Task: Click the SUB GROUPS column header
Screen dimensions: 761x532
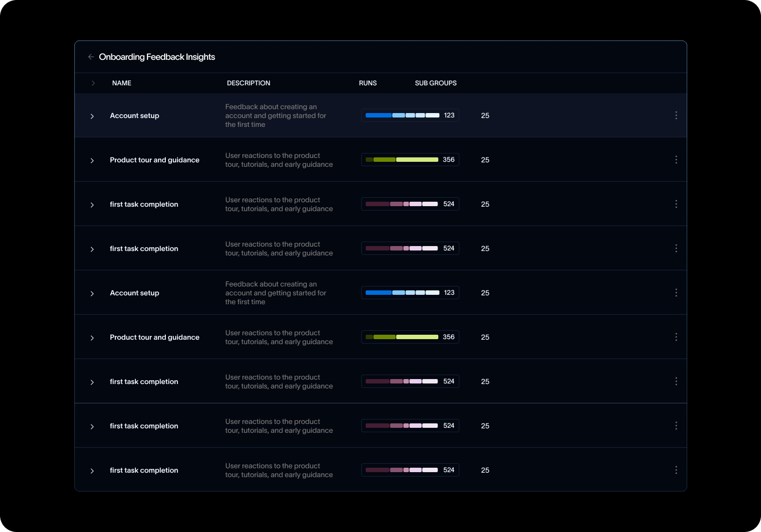Action: click(x=435, y=83)
